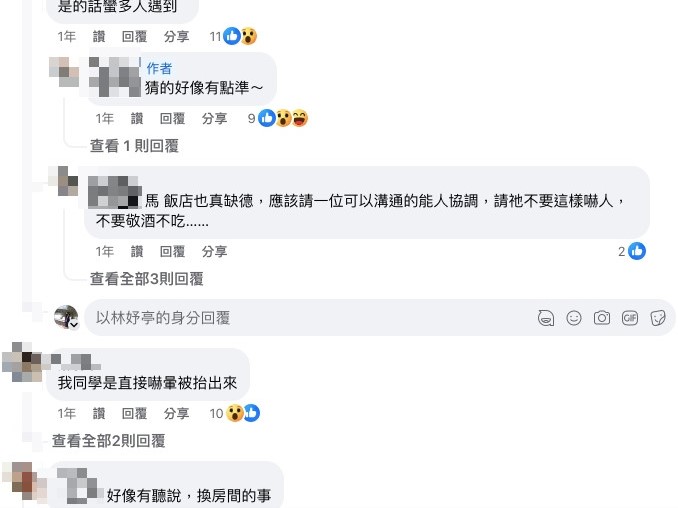View the 2 likes on the hotel comment

pyautogui.click(x=632, y=251)
